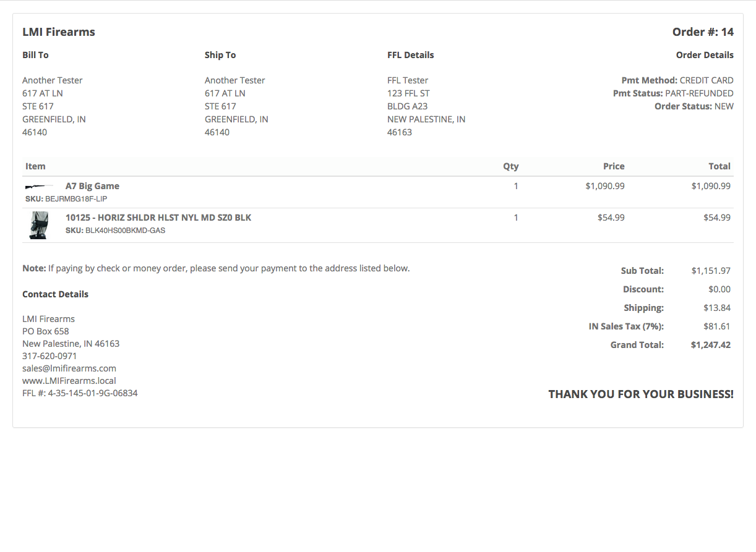Image resolution: width=756 pixels, height=552 pixels.
Task: Select the 'Ship To' section heading
Action: pyautogui.click(x=220, y=55)
